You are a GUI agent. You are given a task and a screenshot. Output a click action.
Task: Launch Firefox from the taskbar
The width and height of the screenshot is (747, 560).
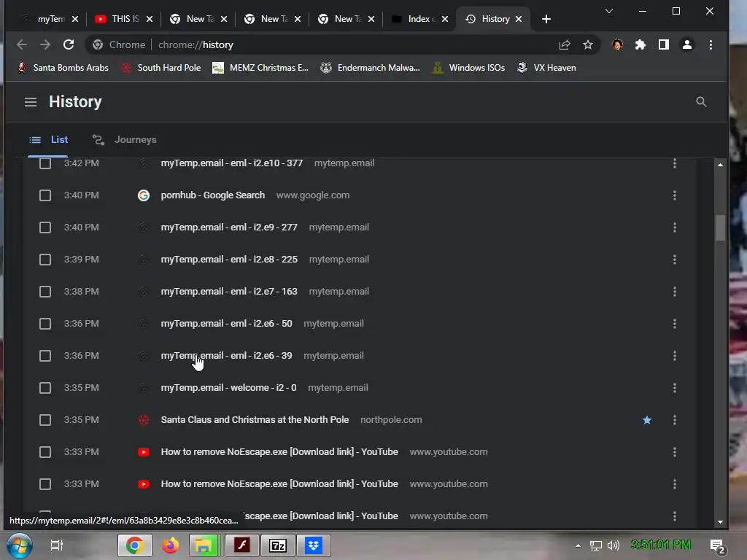(x=170, y=545)
